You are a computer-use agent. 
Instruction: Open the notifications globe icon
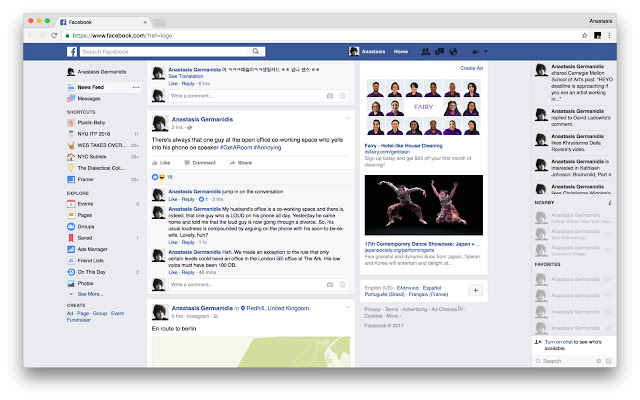click(x=452, y=51)
